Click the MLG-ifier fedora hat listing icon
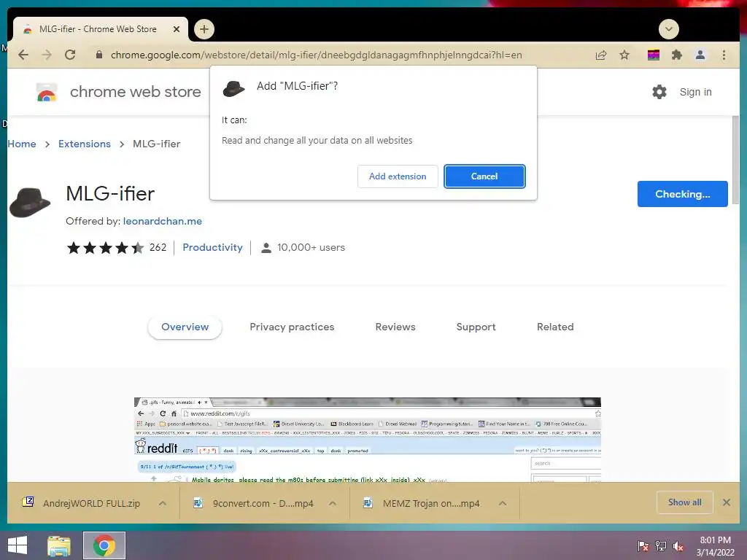747x560 pixels. 29,203
